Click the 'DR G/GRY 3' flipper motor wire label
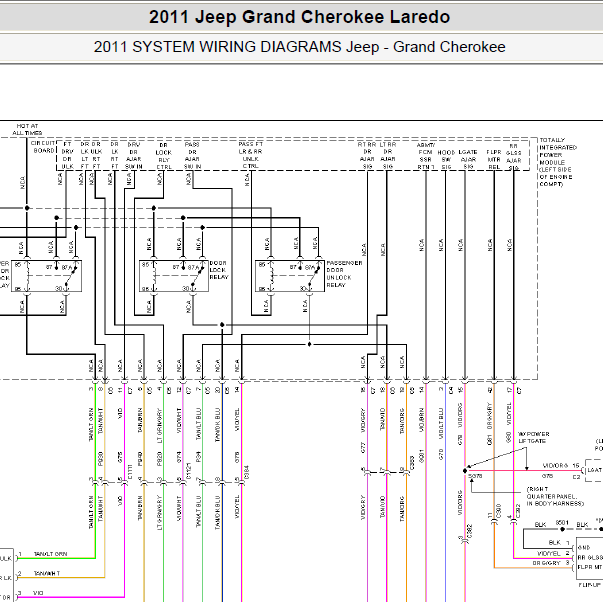This screenshot has height=602, width=603. click(551, 563)
